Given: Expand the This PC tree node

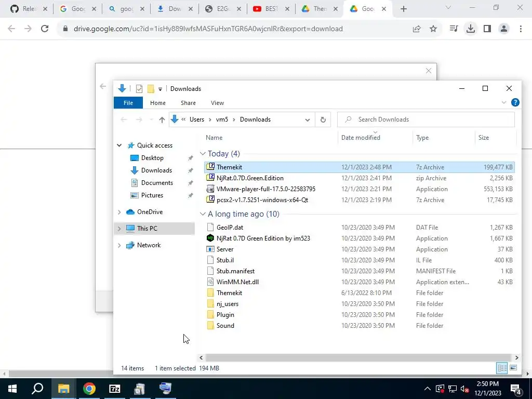Looking at the screenshot, I should point(119,229).
